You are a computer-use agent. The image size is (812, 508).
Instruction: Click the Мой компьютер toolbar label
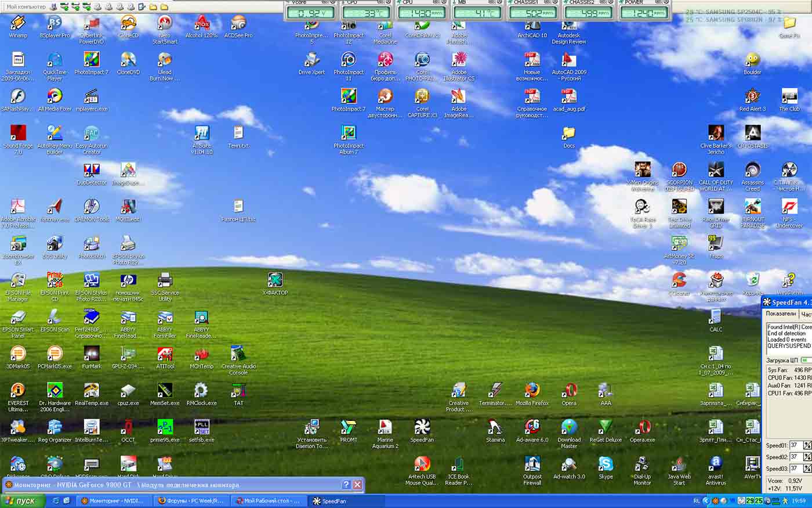pyautogui.click(x=26, y=6)
